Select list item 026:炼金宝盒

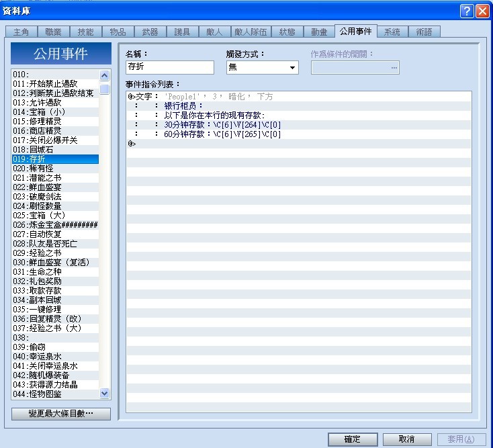pos(55,225)
